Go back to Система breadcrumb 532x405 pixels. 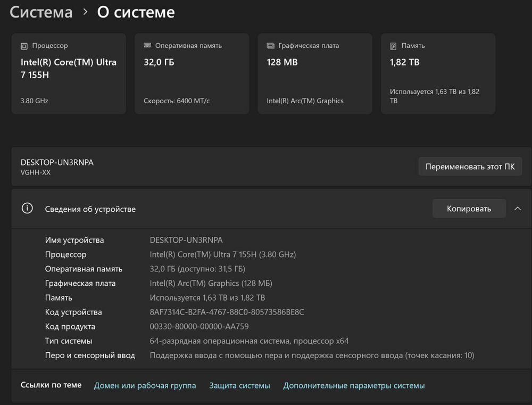click(x=41, y=12)
